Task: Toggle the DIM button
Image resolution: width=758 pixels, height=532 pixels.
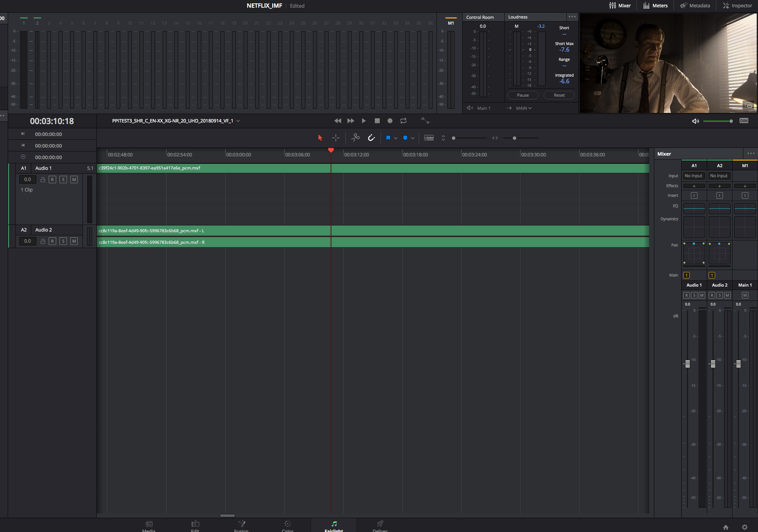Action: click(x=744, y=121)
